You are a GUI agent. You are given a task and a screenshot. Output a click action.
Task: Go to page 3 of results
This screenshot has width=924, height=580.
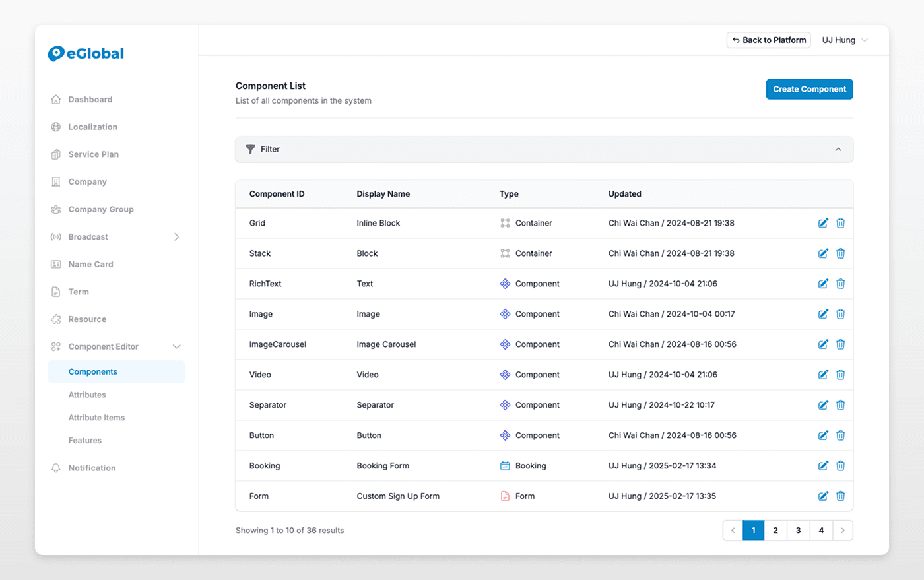(x=798, y=531)
